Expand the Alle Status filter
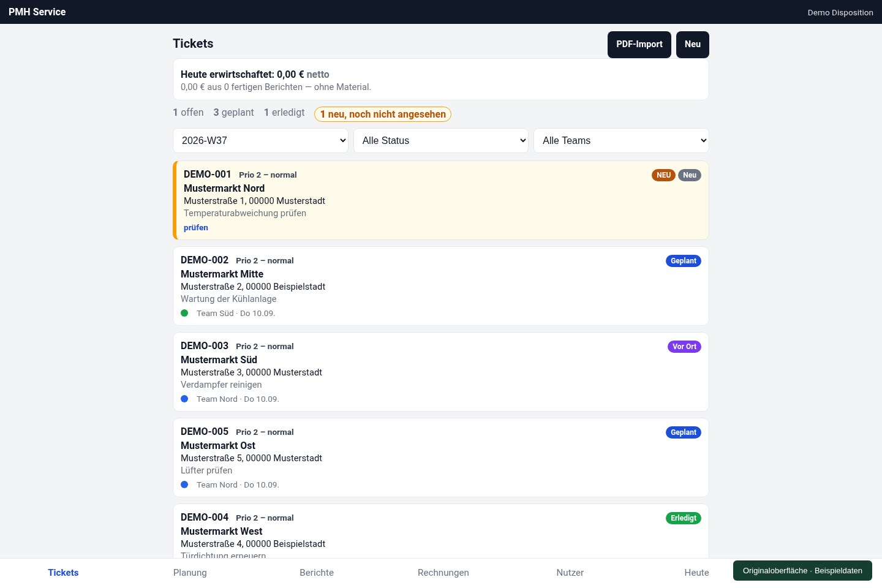Image resolution: width=882 pixels, height=588 pixels. [441, 140]
